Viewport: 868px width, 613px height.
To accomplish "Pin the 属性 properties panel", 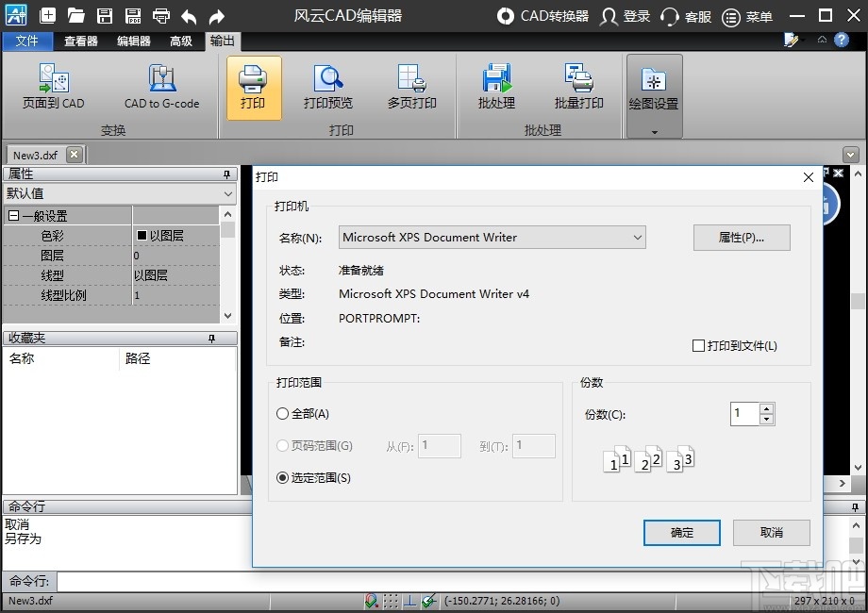I will tap(226, 174).
